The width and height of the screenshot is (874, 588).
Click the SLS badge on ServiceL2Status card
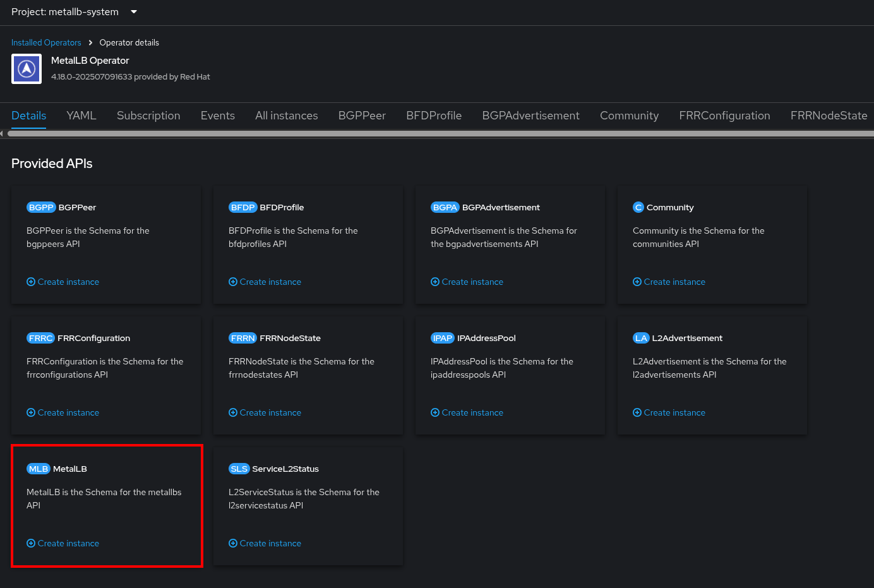239,469
